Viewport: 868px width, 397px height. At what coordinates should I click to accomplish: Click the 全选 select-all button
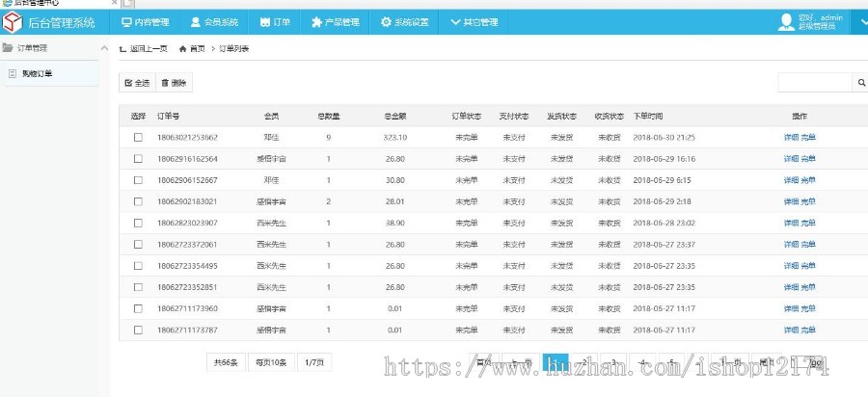coord(137,83)
